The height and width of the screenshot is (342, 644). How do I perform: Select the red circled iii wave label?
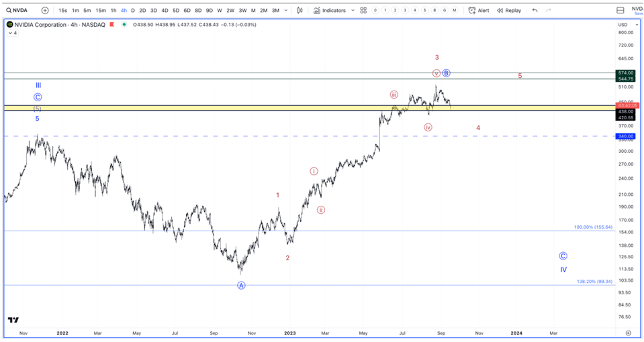[394, 95]
